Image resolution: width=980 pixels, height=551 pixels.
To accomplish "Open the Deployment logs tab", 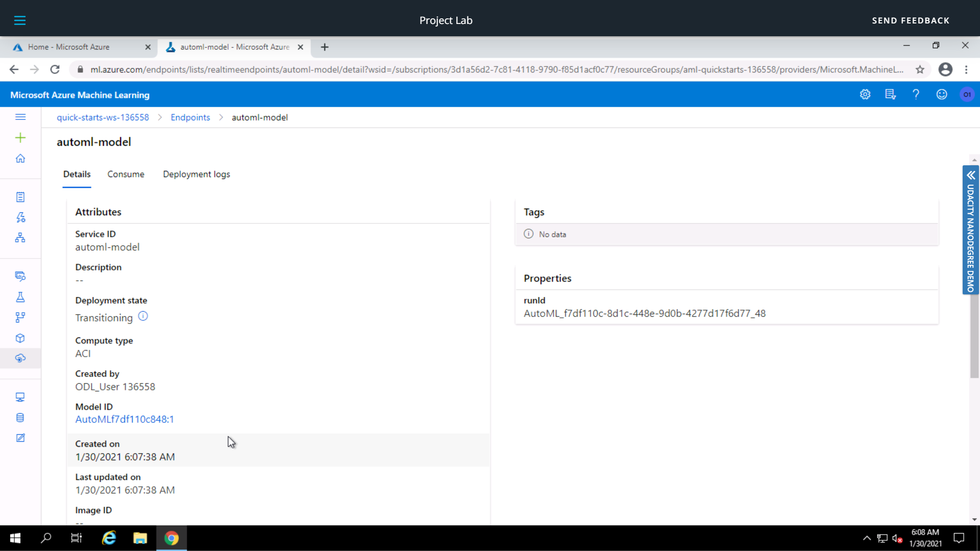I will pyautogui.click(x=197, y=174).
